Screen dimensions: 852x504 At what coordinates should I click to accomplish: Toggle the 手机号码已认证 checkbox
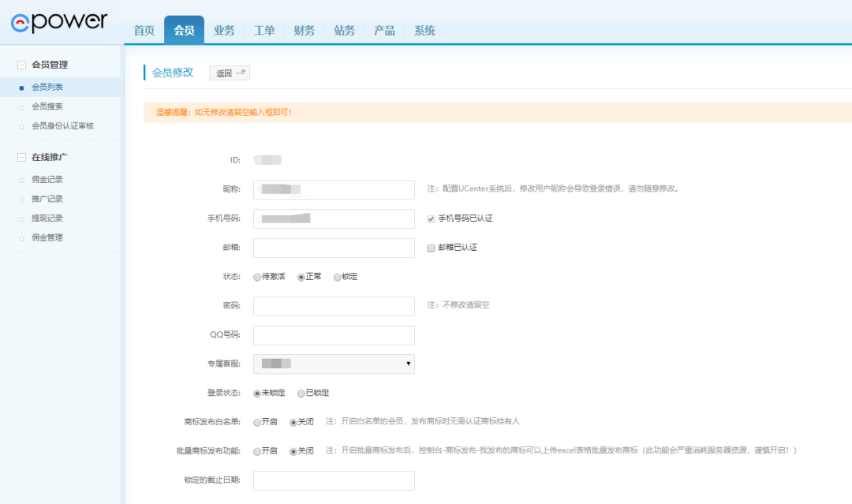[x=431, y=218]
